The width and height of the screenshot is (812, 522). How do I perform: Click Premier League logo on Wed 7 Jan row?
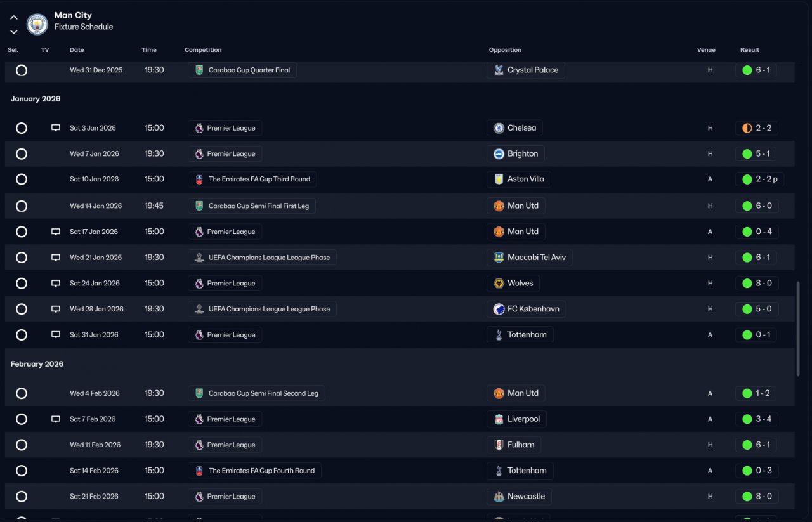199,154
